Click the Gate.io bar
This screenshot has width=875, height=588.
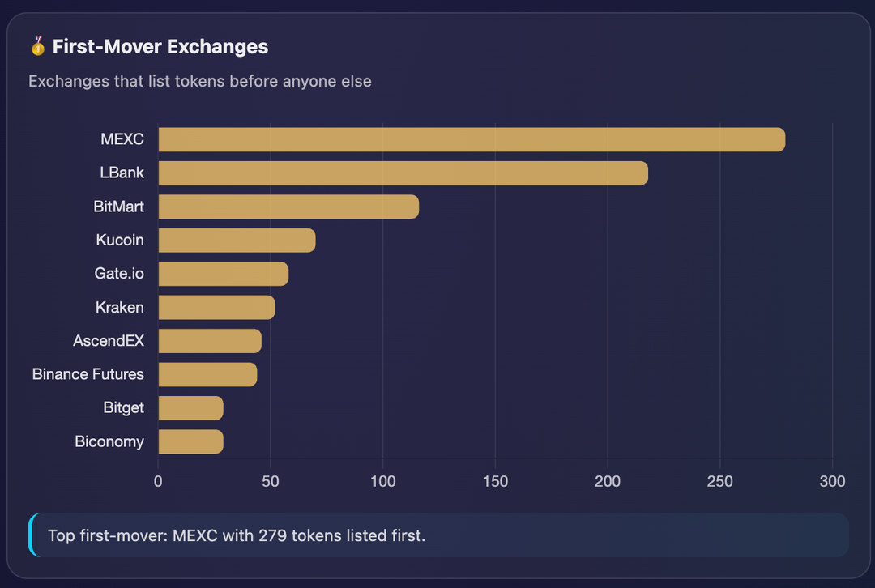[x=223, y=274]
